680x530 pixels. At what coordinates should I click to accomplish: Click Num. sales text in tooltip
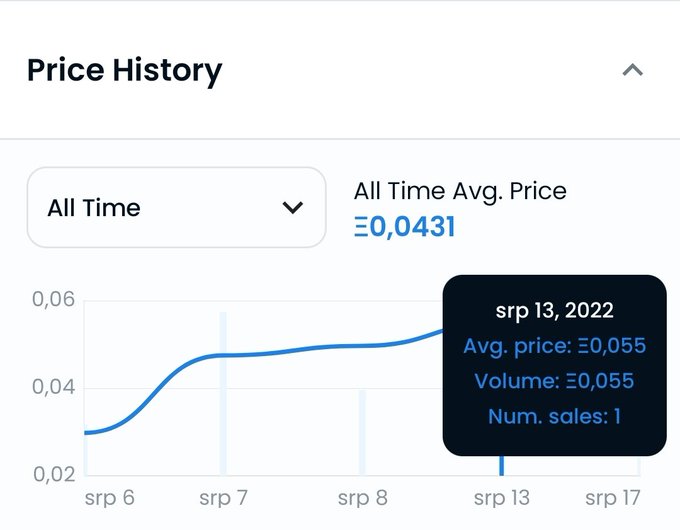pyautogui.click(x=554, y=416)
